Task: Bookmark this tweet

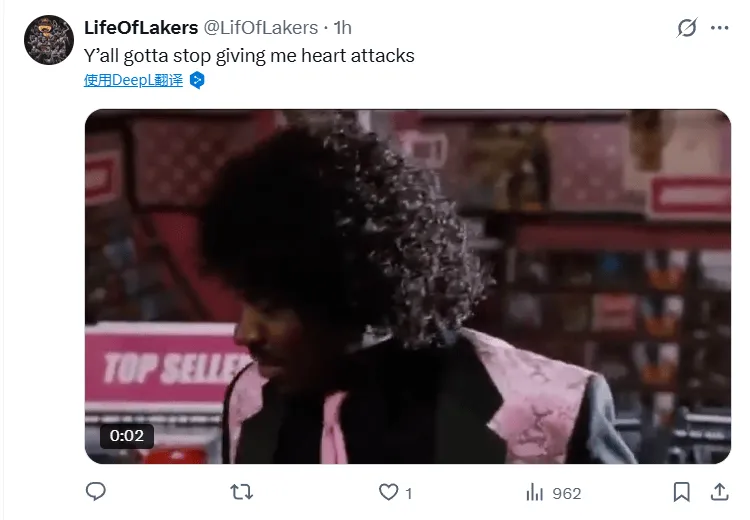Action: (682, 492)
